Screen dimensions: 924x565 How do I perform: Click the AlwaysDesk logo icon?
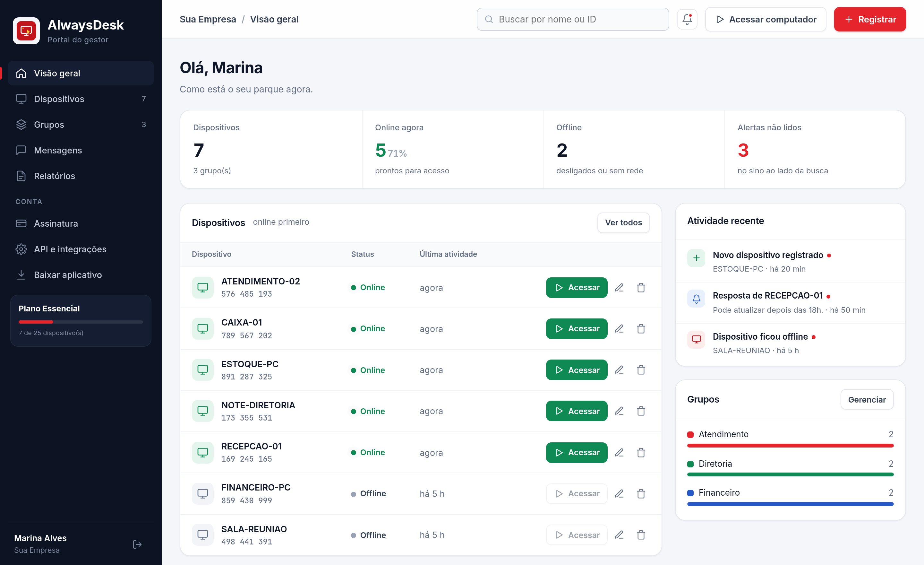tap(26, 31)
